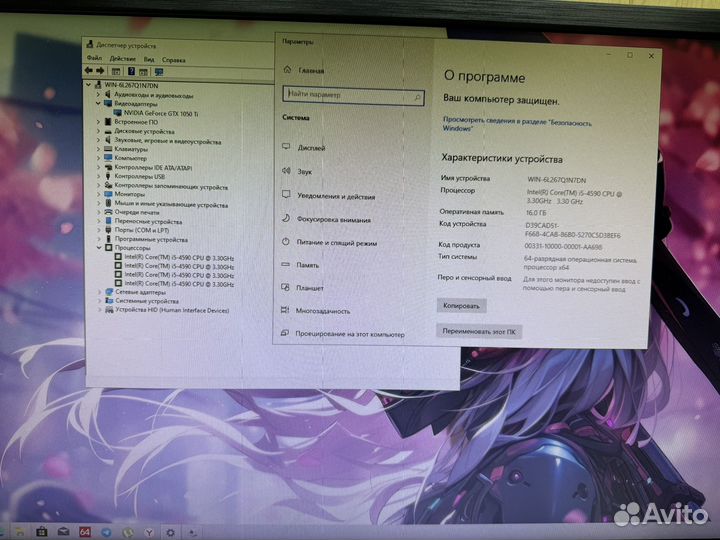The height and width of the screenshot is (540, 720).
Task: Expand Контроллеры USB category
Action: (98, 176)
